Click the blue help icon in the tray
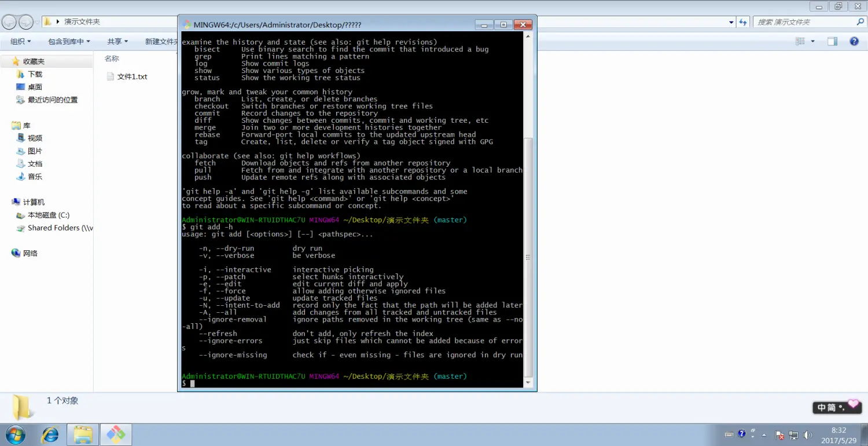This screenshot has width=868, height=446. (742, 433)
